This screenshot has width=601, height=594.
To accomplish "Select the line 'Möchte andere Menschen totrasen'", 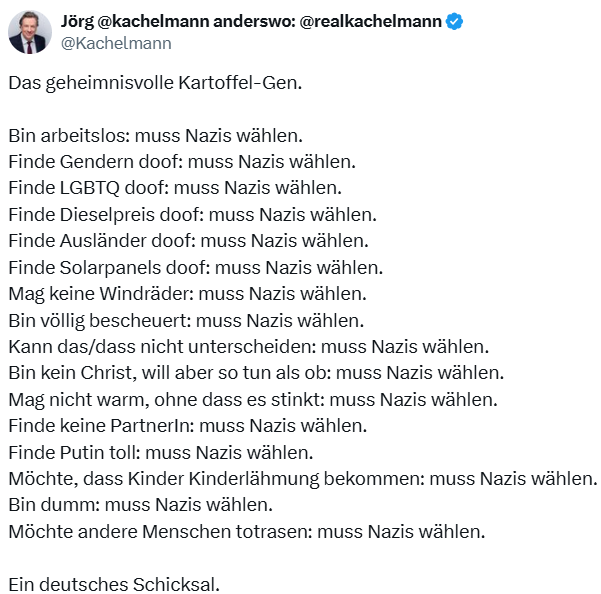I will [x=247, y=532].
